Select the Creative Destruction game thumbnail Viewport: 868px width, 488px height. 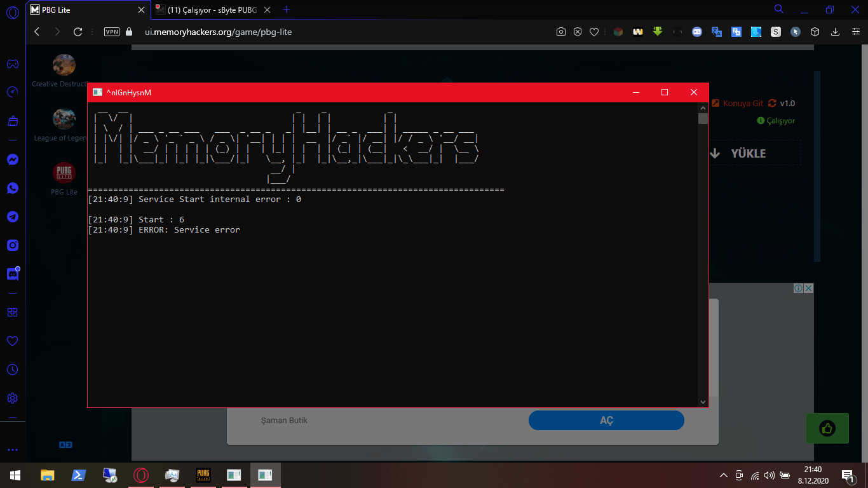pyautogui.click(x=64, y=65)
